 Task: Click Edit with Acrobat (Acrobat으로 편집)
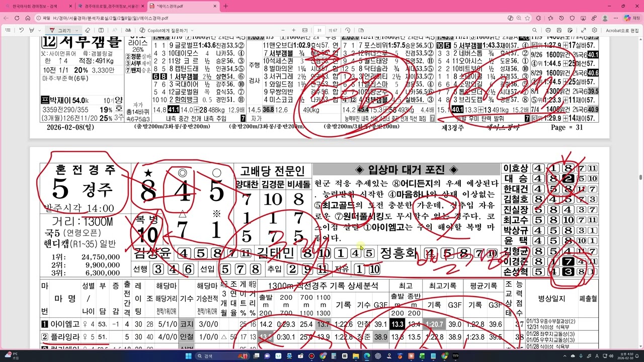(x=622, y=30)
